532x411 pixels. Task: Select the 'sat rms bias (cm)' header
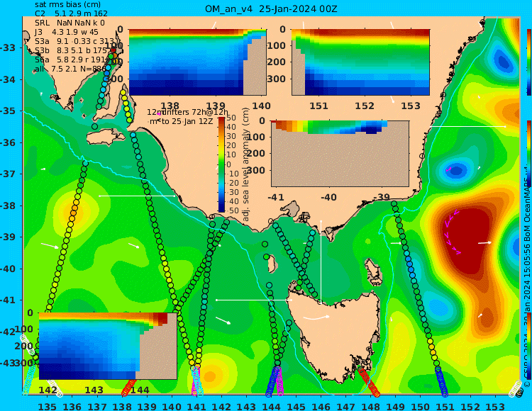click(68, 4)
